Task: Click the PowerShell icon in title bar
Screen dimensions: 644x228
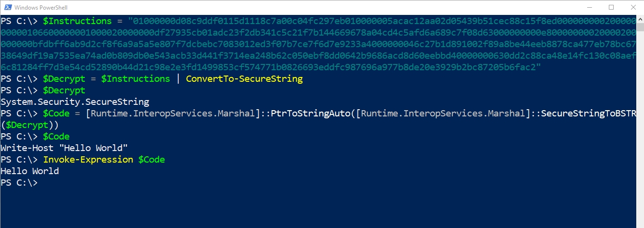Action: coord(7,7)
